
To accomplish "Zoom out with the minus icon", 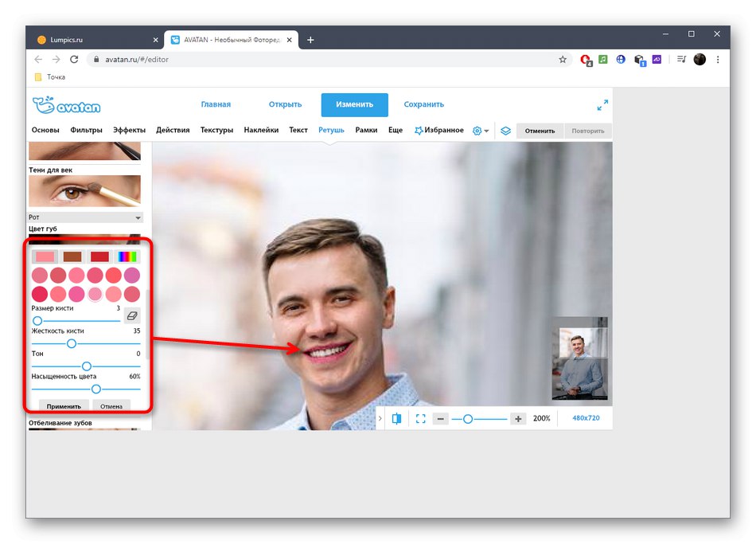I will (440, 417).
